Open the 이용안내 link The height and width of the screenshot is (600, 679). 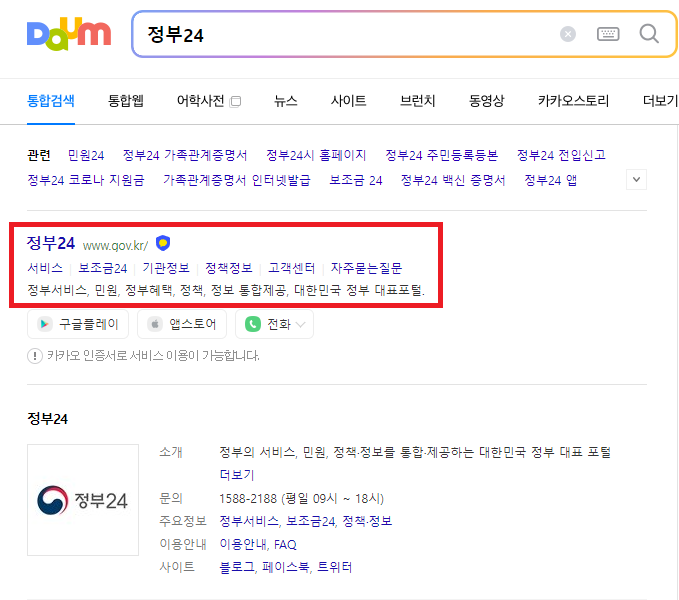pos(243,544)
